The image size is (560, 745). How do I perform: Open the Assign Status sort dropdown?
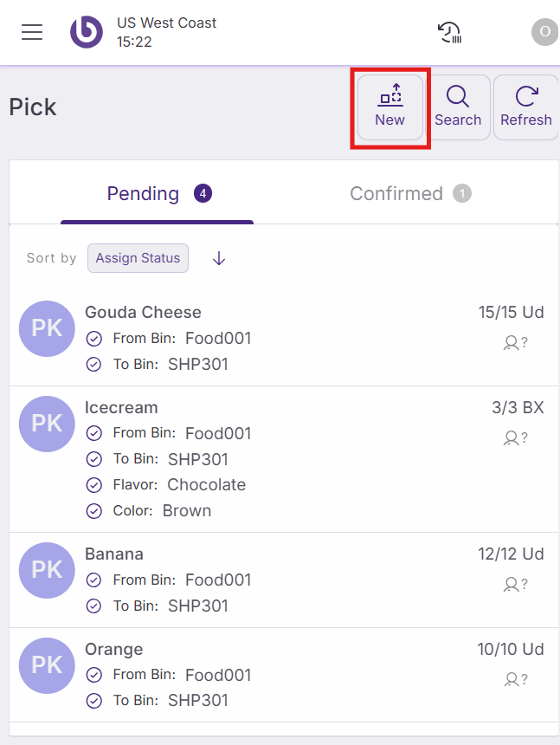pos(138,258)
